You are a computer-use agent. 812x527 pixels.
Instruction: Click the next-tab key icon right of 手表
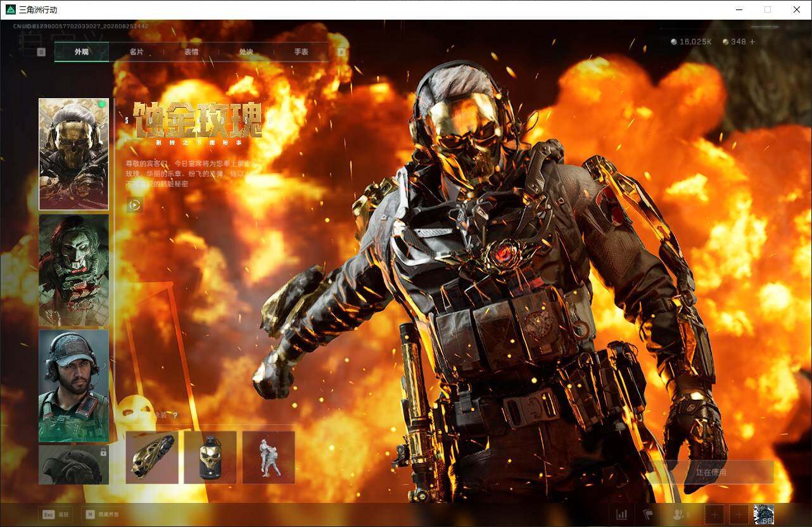tap(342, 52)
